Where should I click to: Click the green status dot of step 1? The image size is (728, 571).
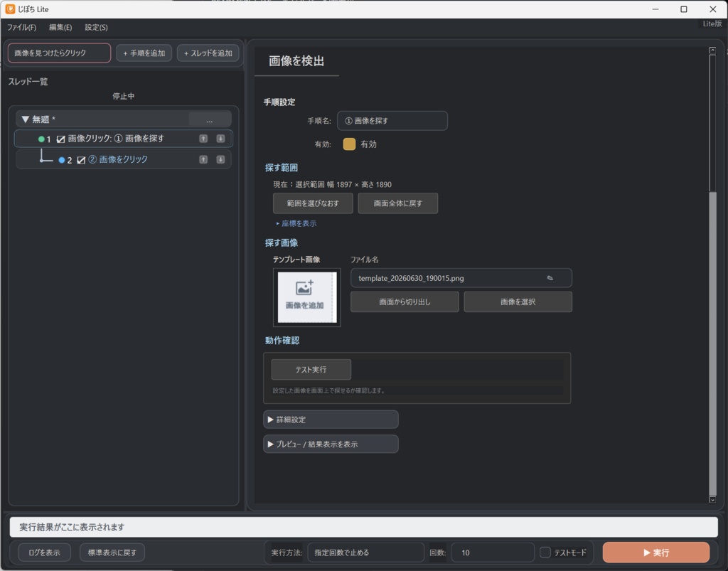coord(41,139)
